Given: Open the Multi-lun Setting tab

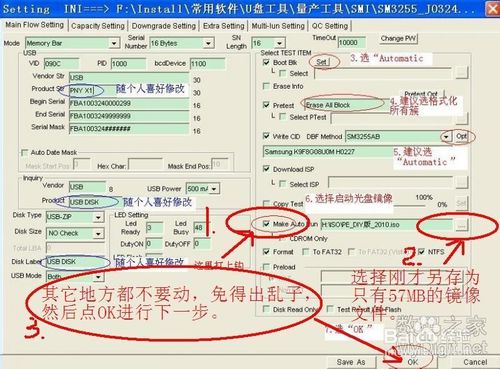Looking at the screenshot, I should click(278, 26).
